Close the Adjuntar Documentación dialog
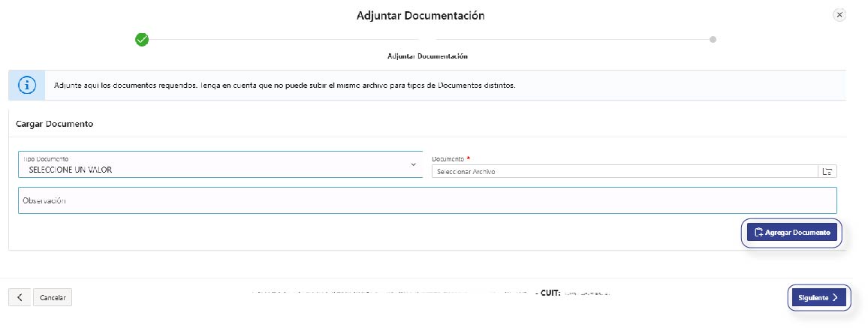Image resolution: width=868 pixels, height=328 pixels. pyautogui.click(x=839, y=15)
